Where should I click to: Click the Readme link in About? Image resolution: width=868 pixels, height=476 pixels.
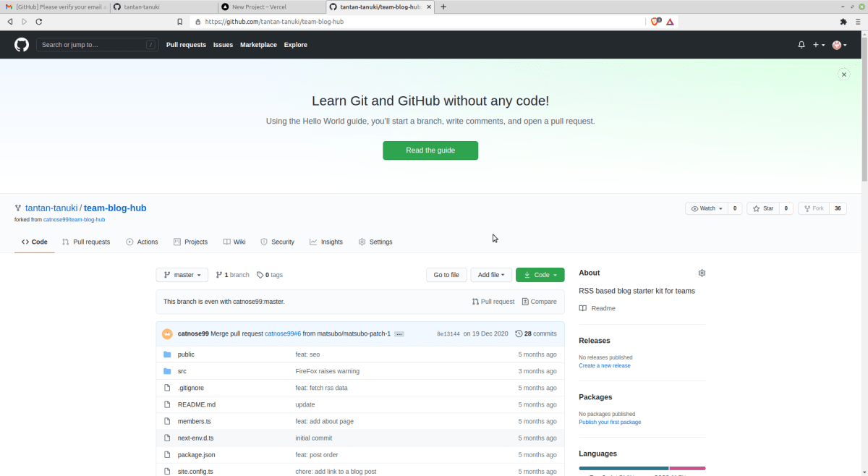(597, 308)
